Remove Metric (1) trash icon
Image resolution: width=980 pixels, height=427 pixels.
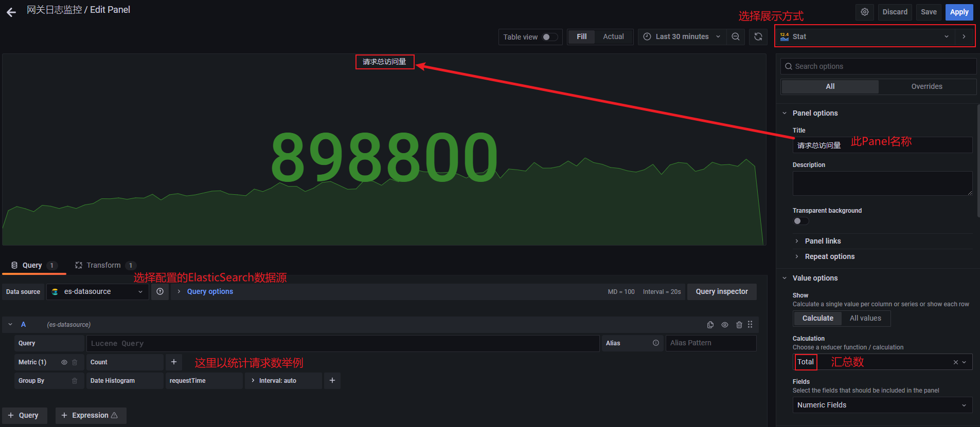(x=75, y=362)
